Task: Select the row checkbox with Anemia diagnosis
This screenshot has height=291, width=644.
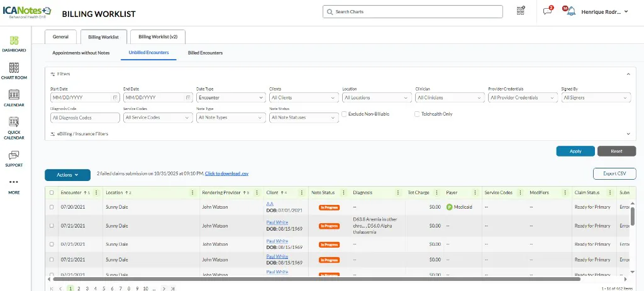Action: [52, 226]
